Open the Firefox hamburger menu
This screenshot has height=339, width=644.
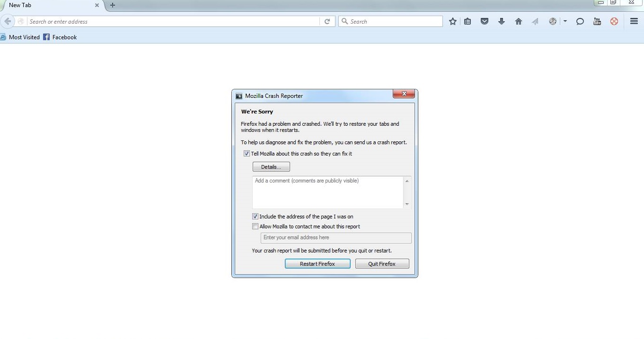(634, 21)
